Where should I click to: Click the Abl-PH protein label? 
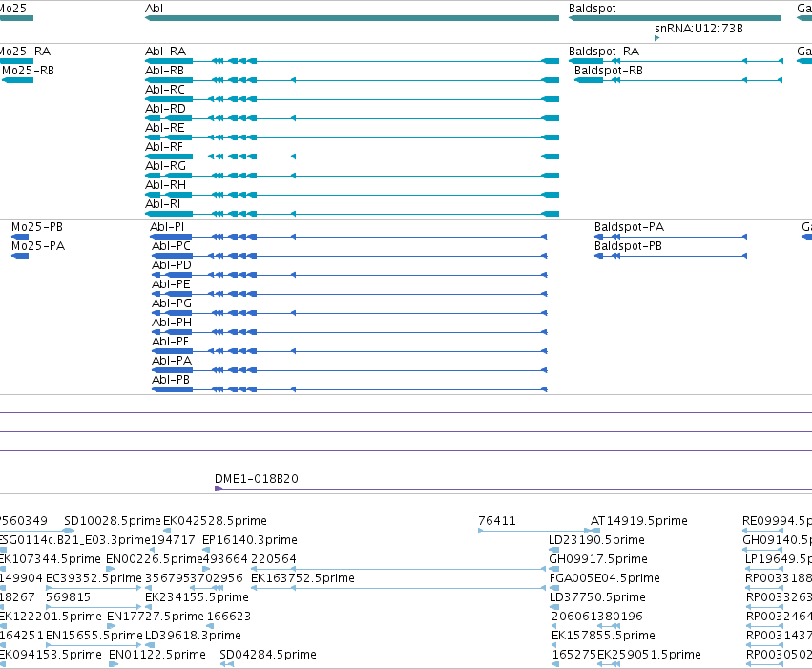[x=172, y=323]
